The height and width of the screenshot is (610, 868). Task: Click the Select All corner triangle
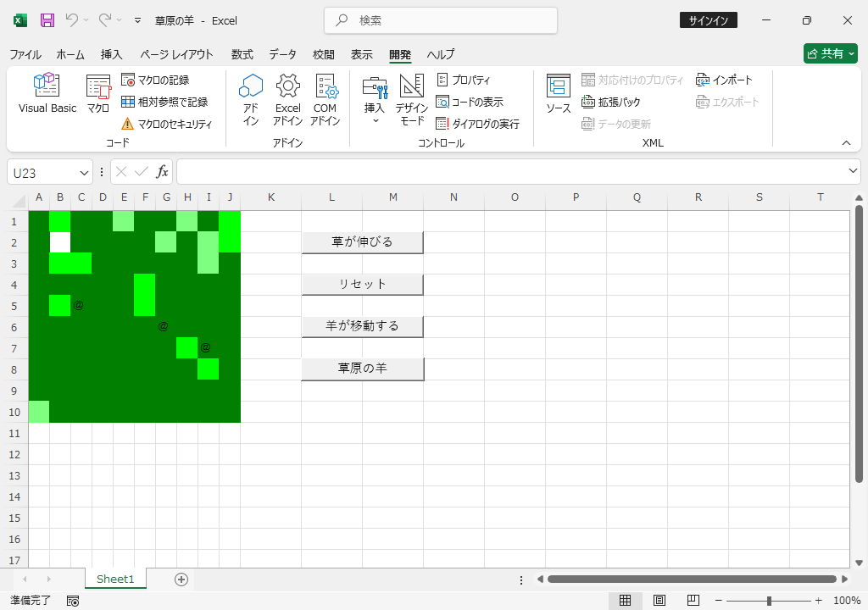click(19, 199)
